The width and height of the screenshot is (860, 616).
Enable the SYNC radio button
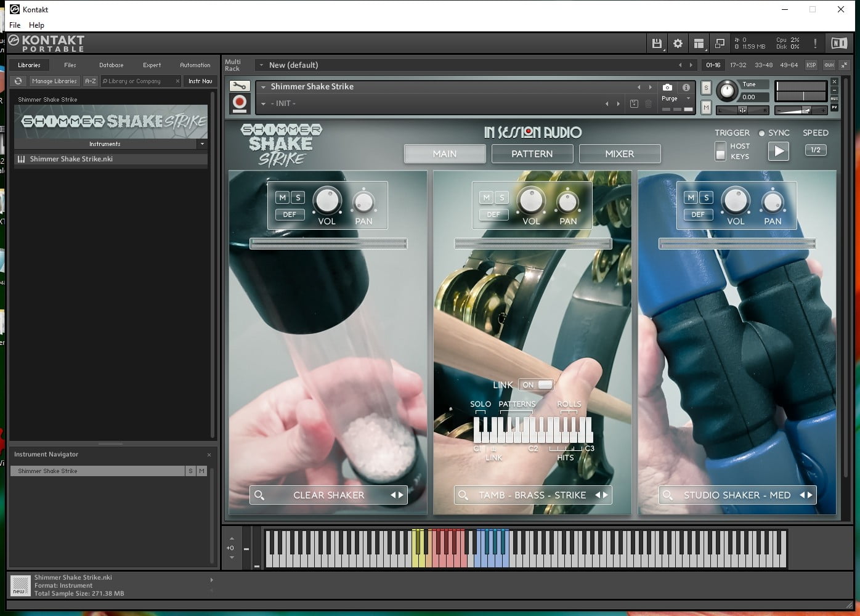[x=761, y=133]
